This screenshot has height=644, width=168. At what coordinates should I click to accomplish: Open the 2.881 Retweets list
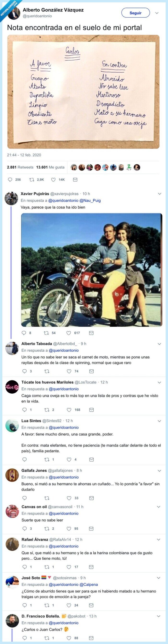click(20, 167)
